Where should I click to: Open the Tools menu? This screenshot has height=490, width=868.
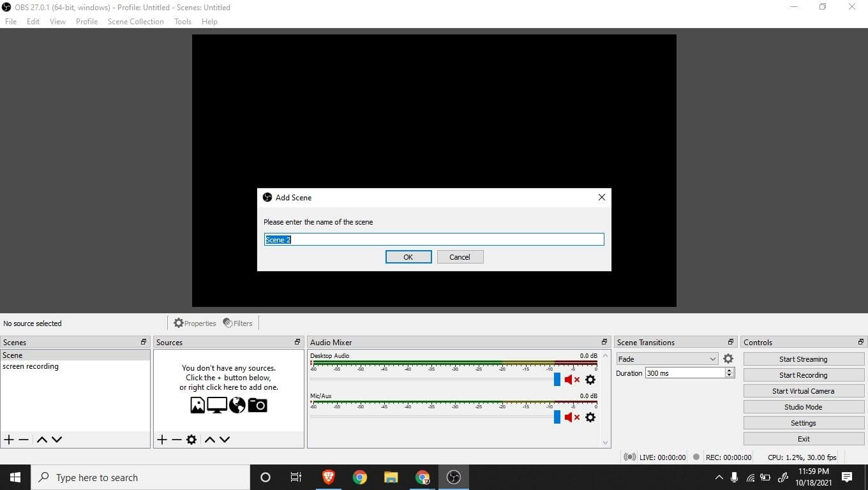[x=183, y=21]
